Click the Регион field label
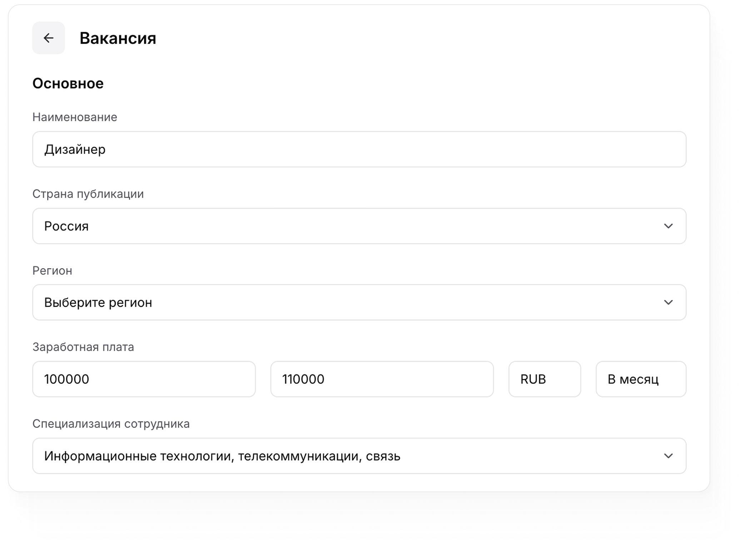Viewport: 751px width, 560px height. 52,271
